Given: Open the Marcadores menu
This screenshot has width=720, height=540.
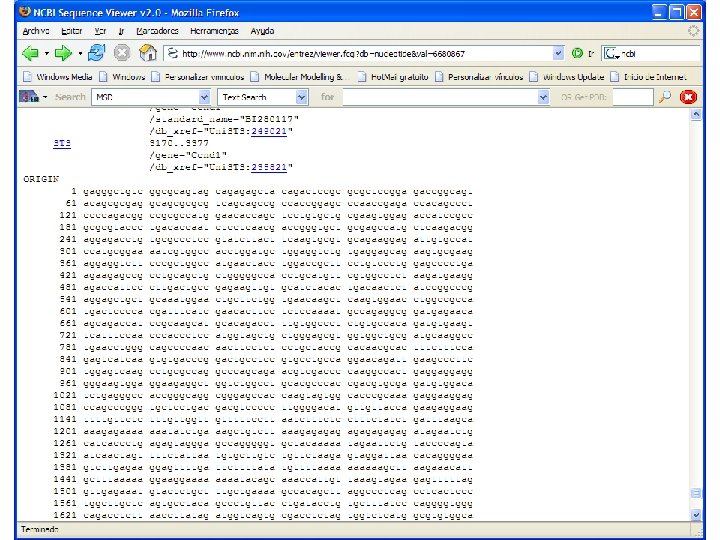Looking at the screenshot, I should (157, 31).
